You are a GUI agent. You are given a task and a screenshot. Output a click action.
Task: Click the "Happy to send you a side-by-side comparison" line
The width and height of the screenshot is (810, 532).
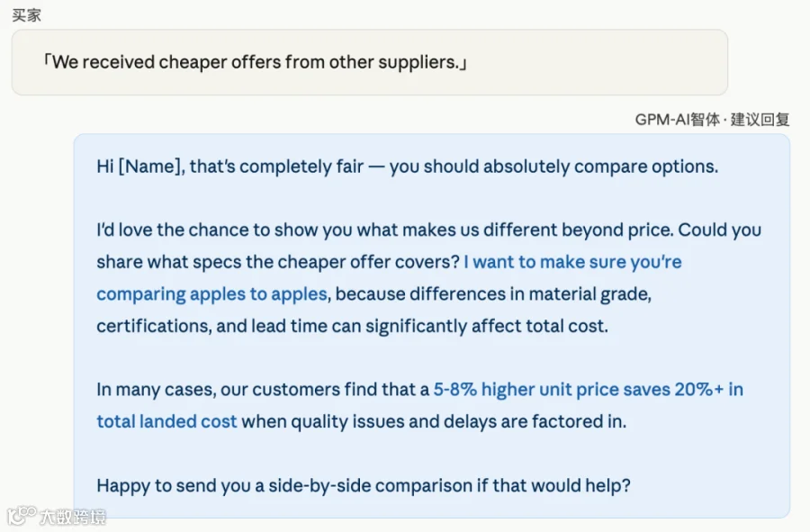(364, 485)
